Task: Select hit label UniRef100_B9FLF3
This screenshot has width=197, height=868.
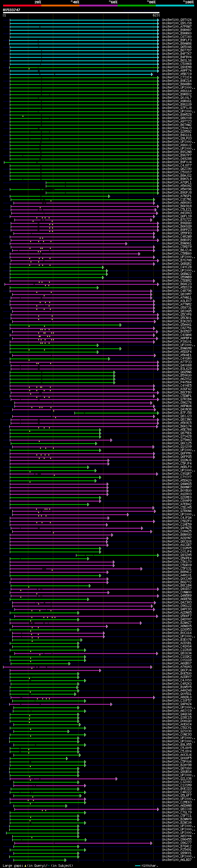Action: 177,40
